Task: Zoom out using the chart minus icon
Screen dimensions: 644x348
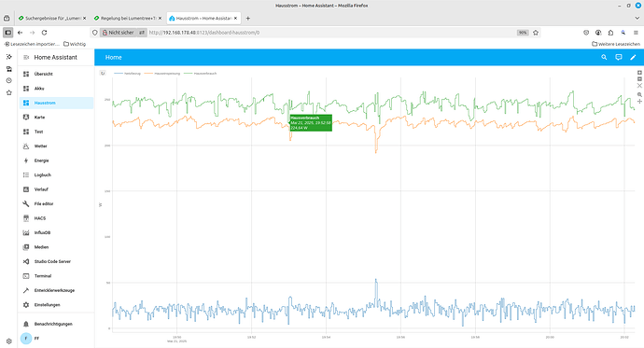Action: click(639, 78)
